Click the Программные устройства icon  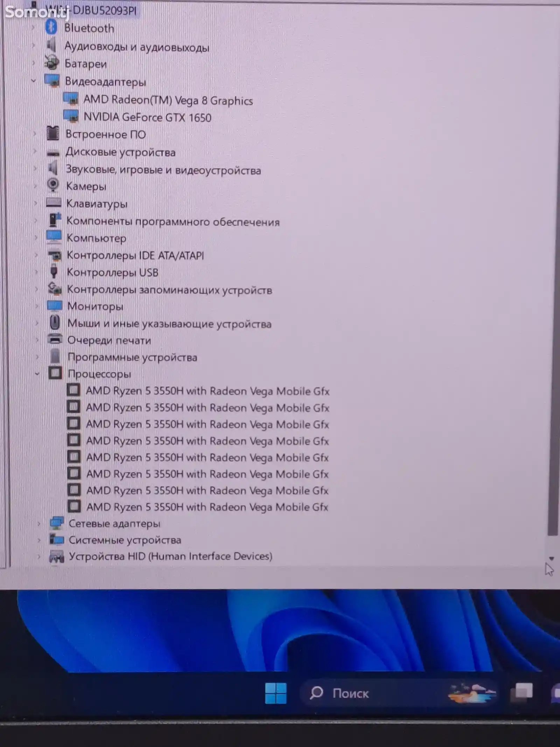click(55, 356)
